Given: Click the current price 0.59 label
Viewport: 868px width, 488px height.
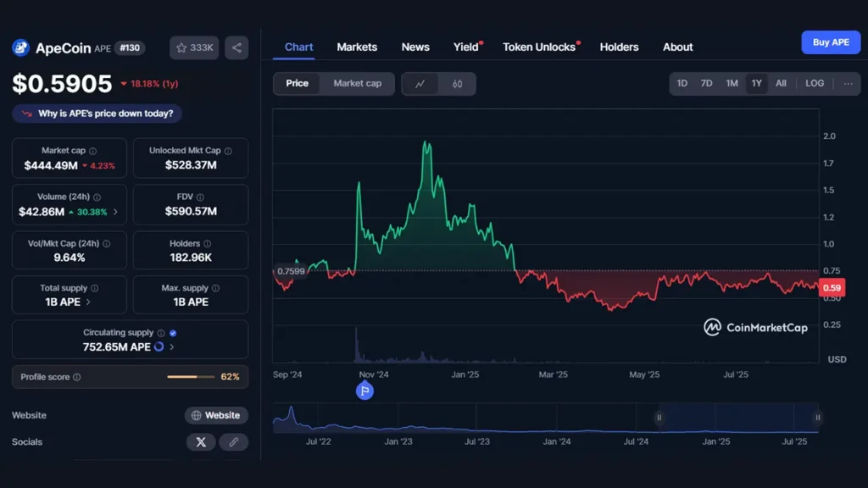Looking at the screenshot, I should [x=832, y=288].
